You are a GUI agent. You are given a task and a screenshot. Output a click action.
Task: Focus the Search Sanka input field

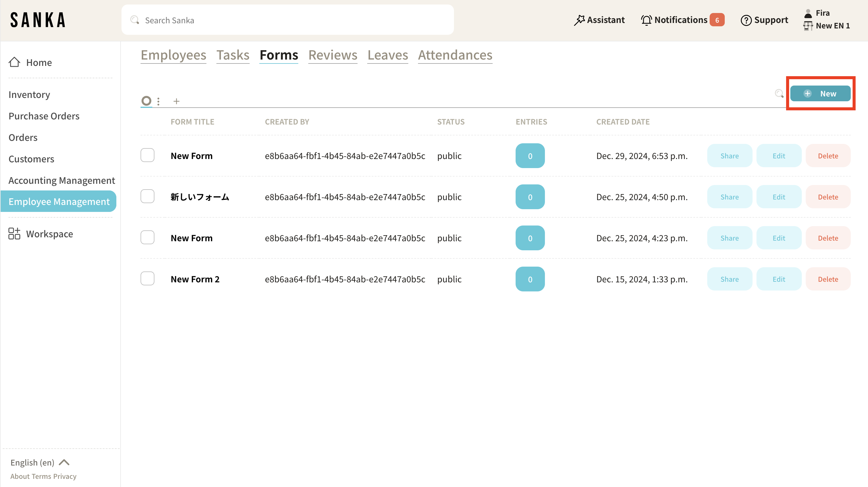(287, 20)
